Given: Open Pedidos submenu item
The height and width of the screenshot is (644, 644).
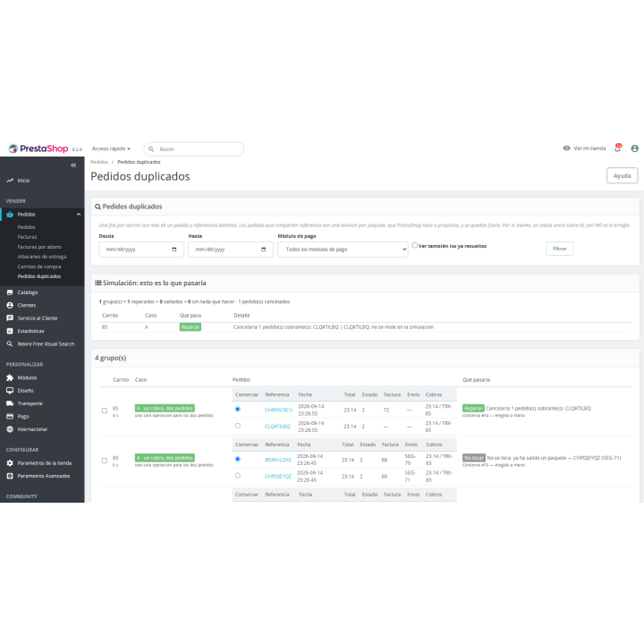Looking at the screenshot, I should coord(26,227).
